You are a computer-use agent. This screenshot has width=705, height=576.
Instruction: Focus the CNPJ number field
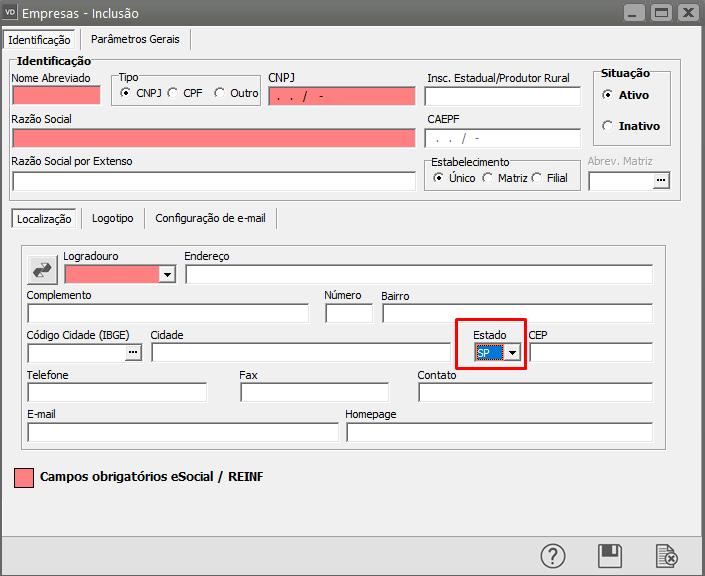pos(341,96)
